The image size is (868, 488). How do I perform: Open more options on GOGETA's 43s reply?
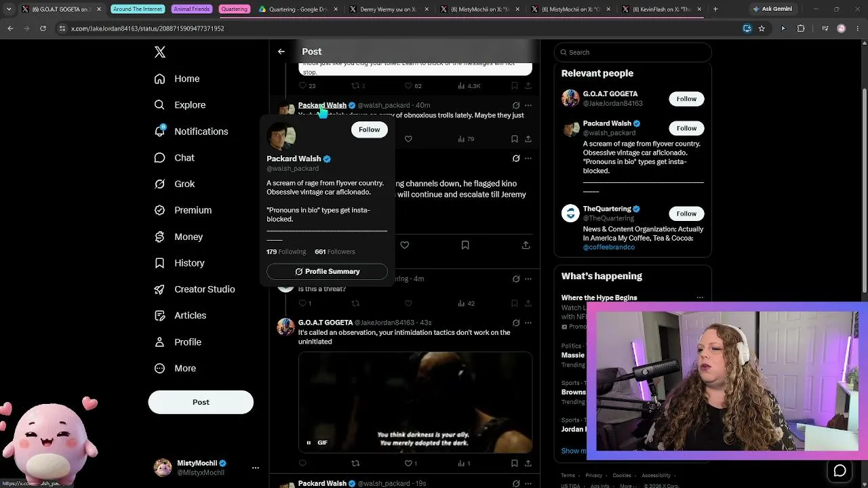[528, 323]
